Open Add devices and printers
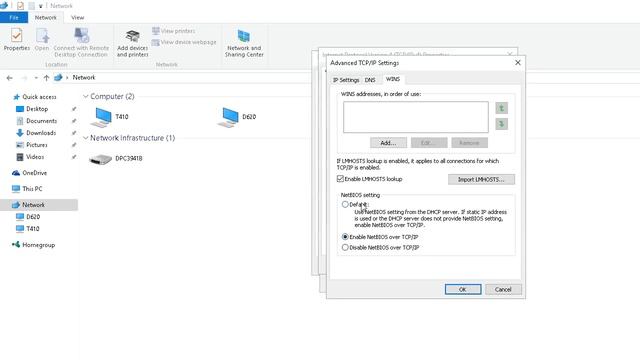 (132, 43)
